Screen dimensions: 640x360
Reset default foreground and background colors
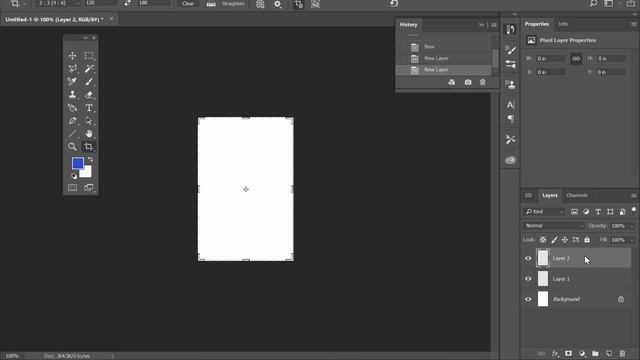pyautogui.click(x=74, y=176)
